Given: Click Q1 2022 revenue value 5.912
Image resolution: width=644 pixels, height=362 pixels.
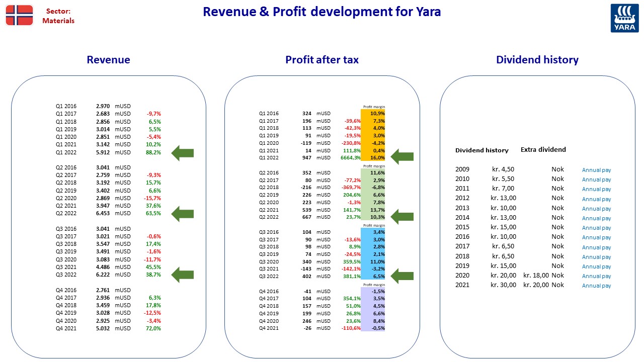Looking at the screenshot, I should (103, 152).
